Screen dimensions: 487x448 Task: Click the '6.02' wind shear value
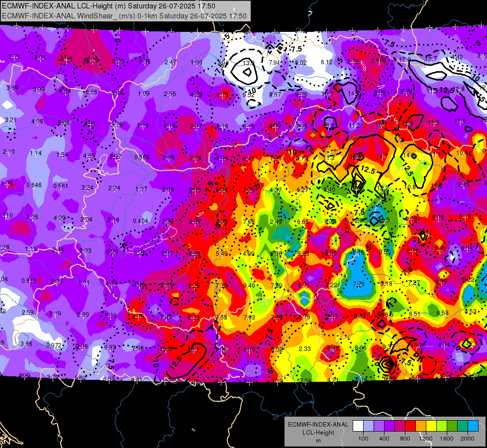pos(300,63)
